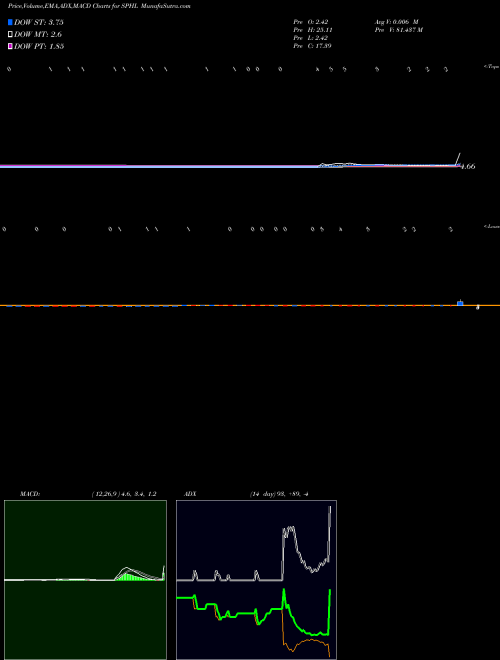Click the 'Pre C: 17.39' close value
500x660 pixels.
point(312,46)
